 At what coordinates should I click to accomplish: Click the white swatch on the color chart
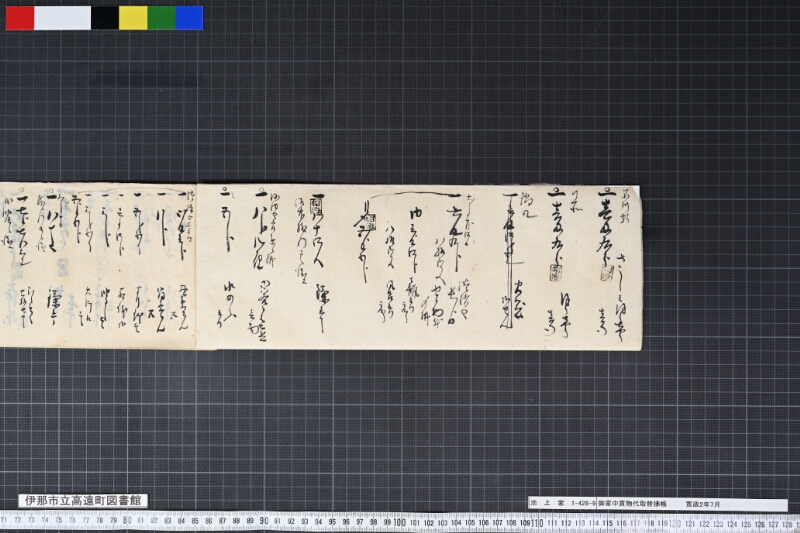pyautogui.click(x=63, y=18)
